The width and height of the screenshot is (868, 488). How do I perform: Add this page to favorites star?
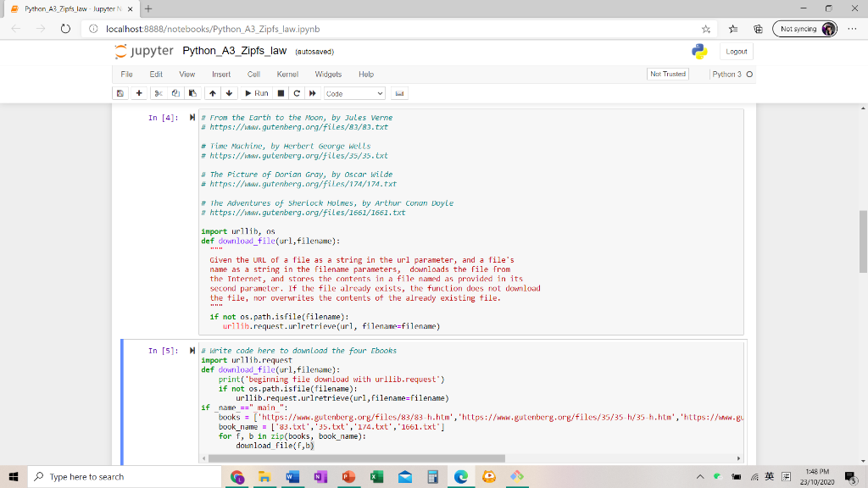coord(706,29)
